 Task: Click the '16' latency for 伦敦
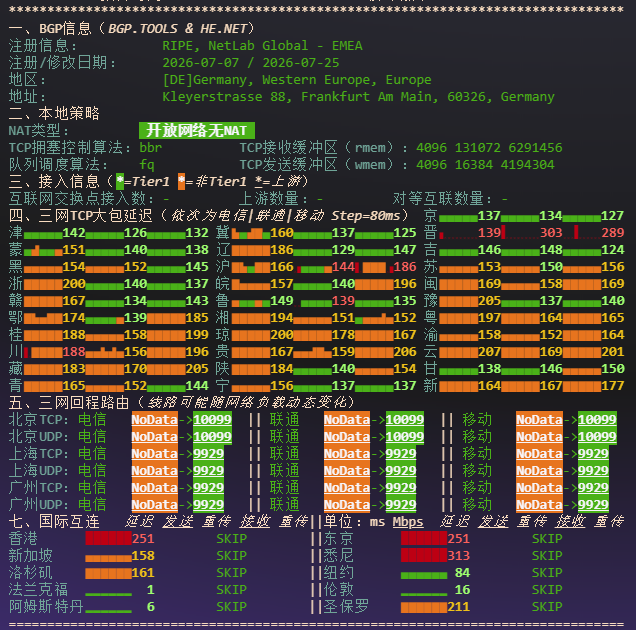point(462,590)
